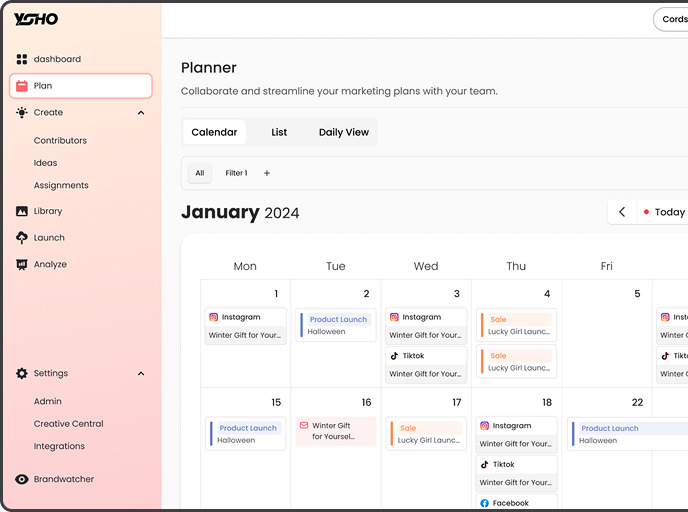Click the Today button
This screenshot has height=512, width=688.
pyautogui.click(x=663, y=212)
